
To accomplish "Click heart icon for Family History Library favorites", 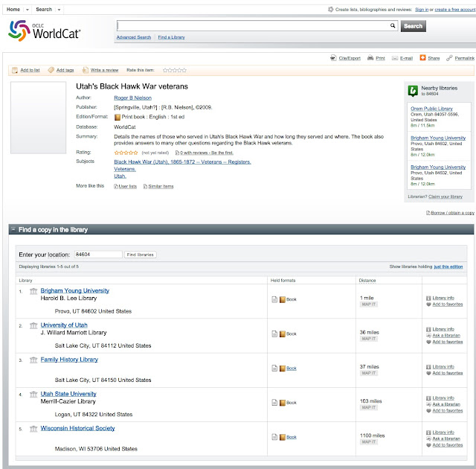I will click(428, 373).
